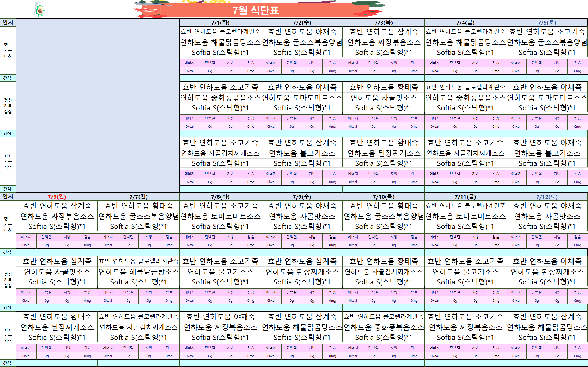Screen dimensions: 588x367
Task: Select the '7/4(금)' date header
Action: 465,23
